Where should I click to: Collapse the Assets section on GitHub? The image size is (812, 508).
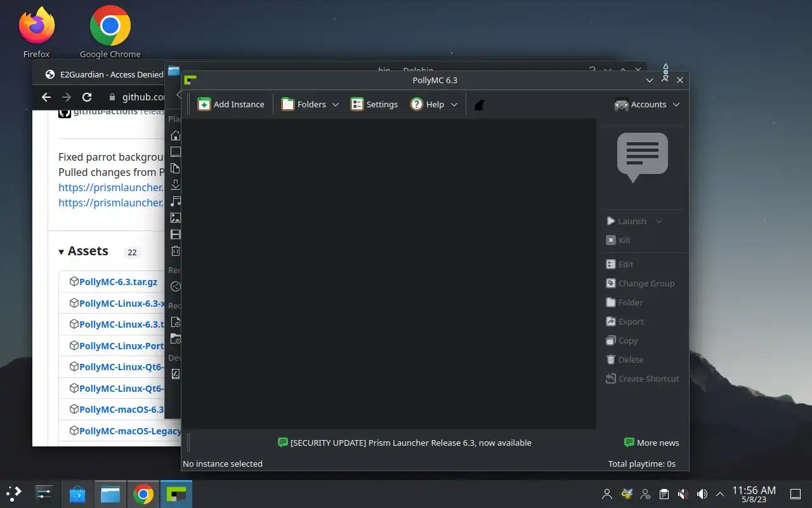coord(83,251)
